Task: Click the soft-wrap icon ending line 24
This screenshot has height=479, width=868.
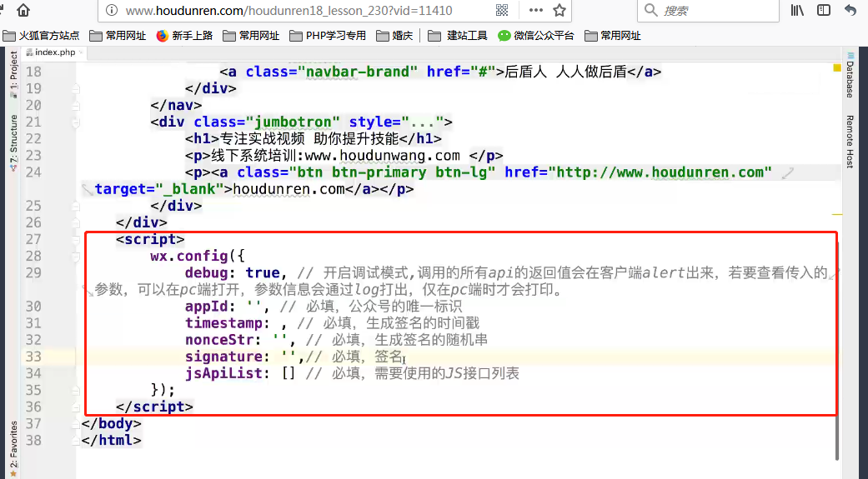Action: click(787, 172)
